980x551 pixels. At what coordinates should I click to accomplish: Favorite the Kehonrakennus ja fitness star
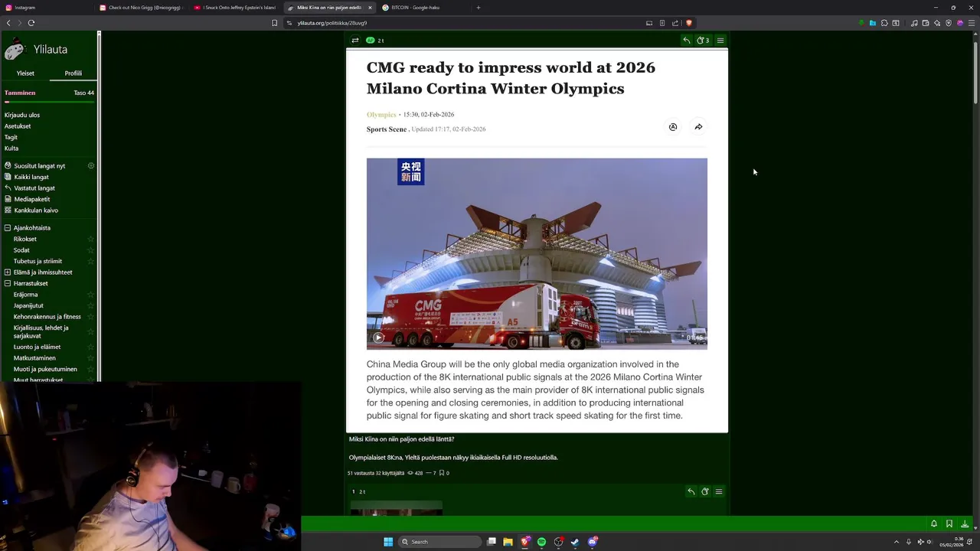point(91,317)
